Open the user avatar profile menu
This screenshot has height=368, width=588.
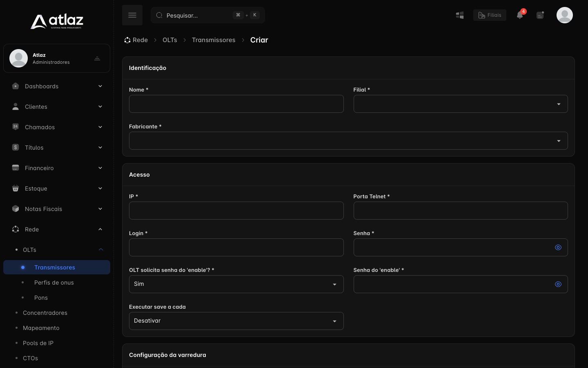point(565,15)
